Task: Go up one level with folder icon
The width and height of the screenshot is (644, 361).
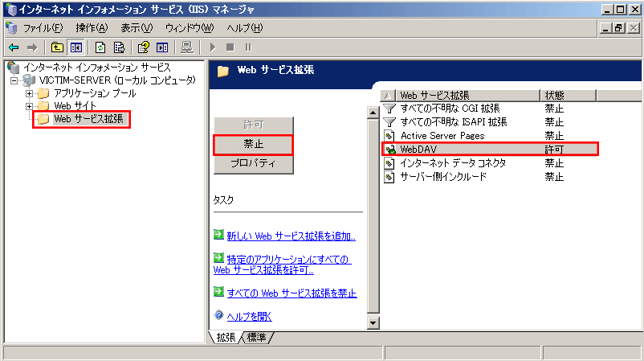Action: click(57, 47)
